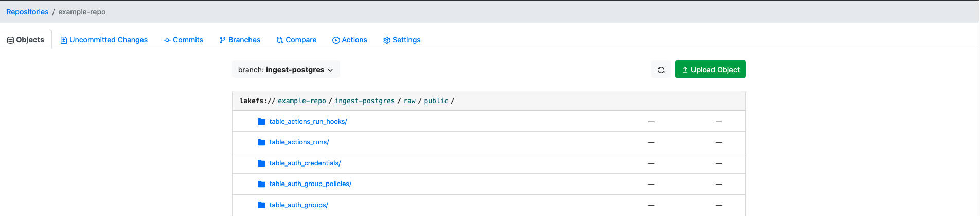Click folder icon of table_actions_run_hooks
This screenshot has height=216, width=980.
pyautogui.click(x=261, y=122)
